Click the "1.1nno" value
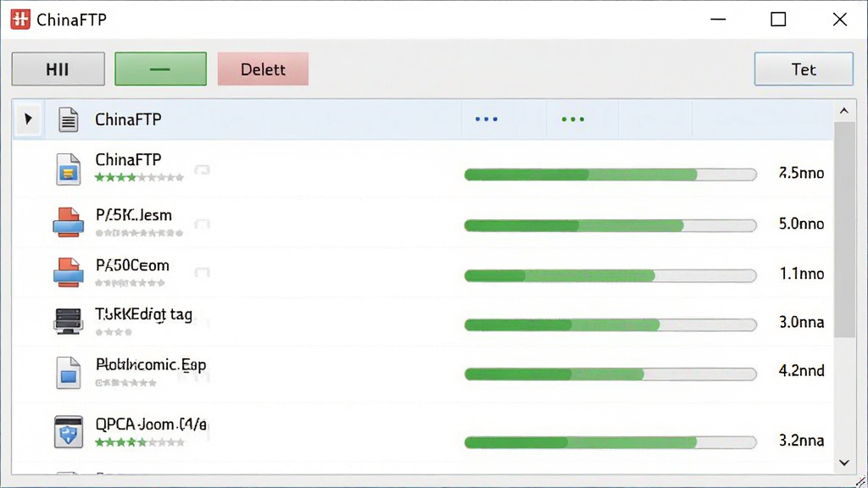The width and height of the screenshot is (868, 488). pos(802,274)
